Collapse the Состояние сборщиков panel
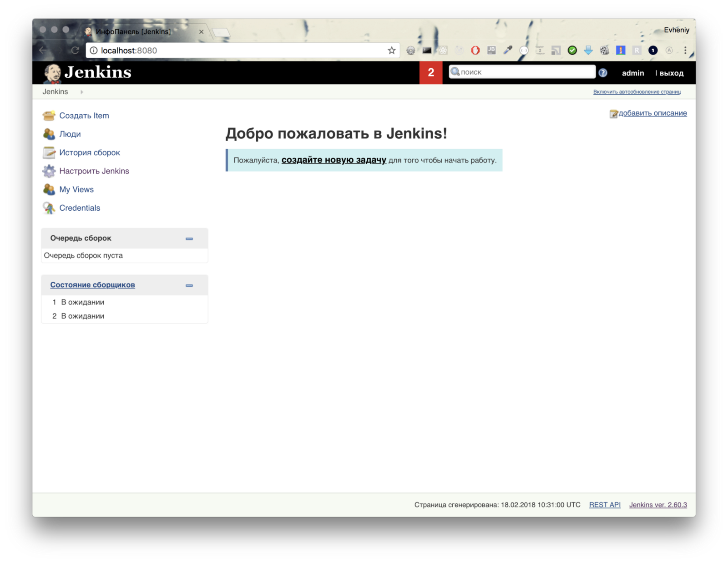 [189, 285]
